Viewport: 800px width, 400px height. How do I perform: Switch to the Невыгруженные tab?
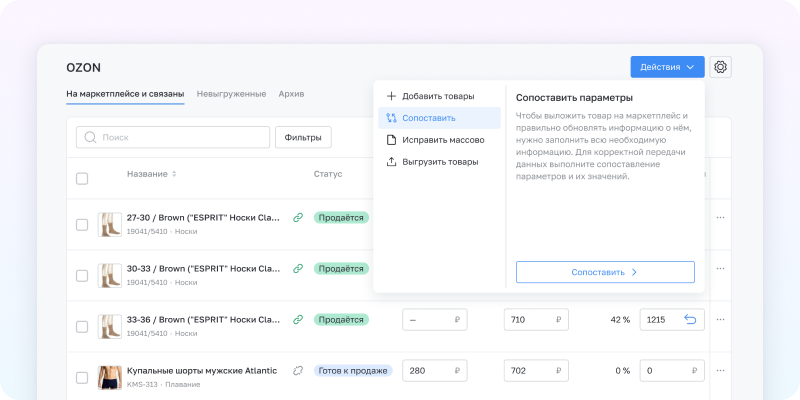[231, 94]
